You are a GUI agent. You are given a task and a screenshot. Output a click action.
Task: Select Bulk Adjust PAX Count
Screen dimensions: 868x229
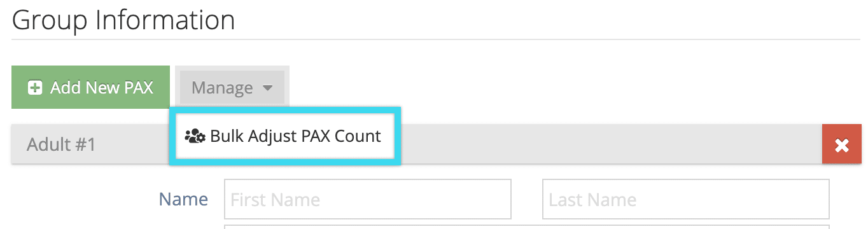coord(284,136)
